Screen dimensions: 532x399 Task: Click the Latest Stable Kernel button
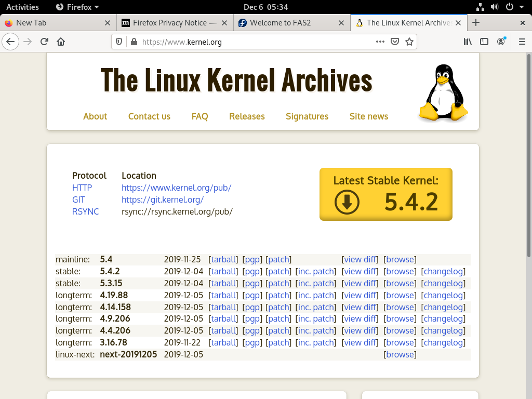click(x=386, y=194)
